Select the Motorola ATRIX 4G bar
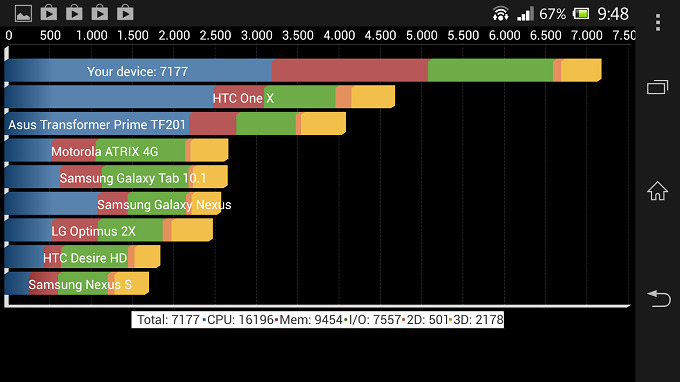 point(116,150)
